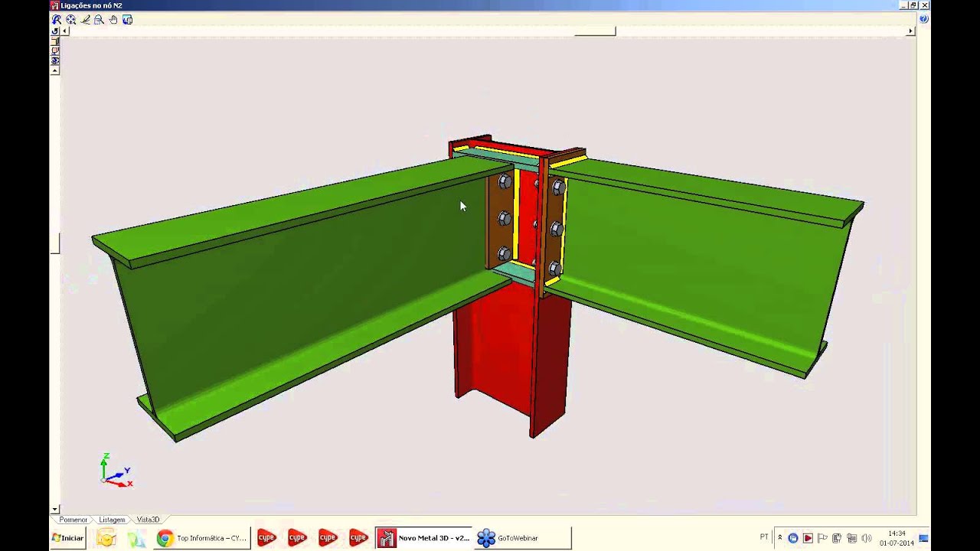
Task: Switch to the Listagem tab
Action: [112, 520]
